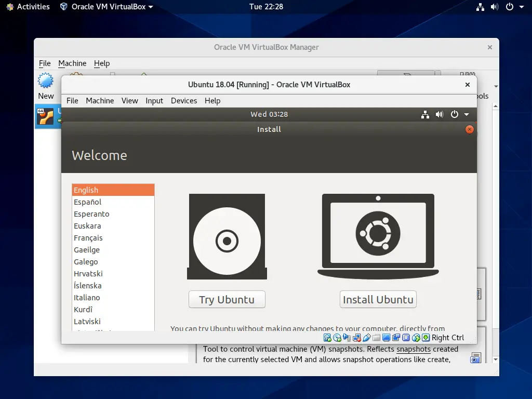Click the New machine icon in VirtualBox Manager
The height and width of the screenshot is (399, 532).
46,81
